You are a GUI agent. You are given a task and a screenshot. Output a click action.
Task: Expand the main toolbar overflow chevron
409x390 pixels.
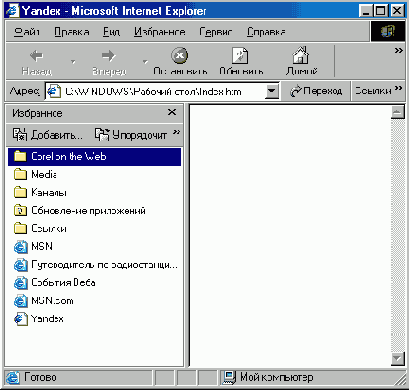(398, 50)
